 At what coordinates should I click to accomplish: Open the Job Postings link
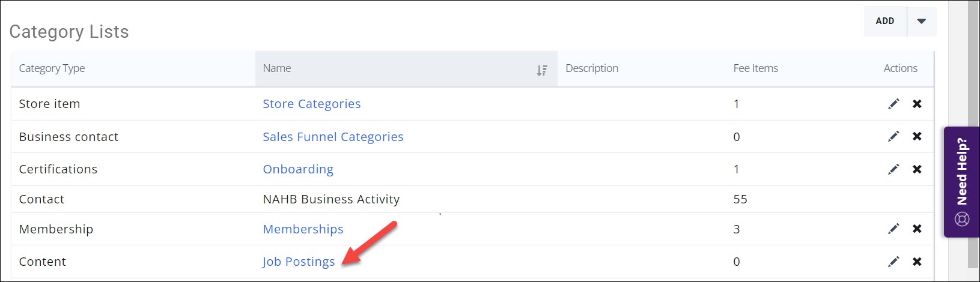pyautogui.click(x=299, y=262)
